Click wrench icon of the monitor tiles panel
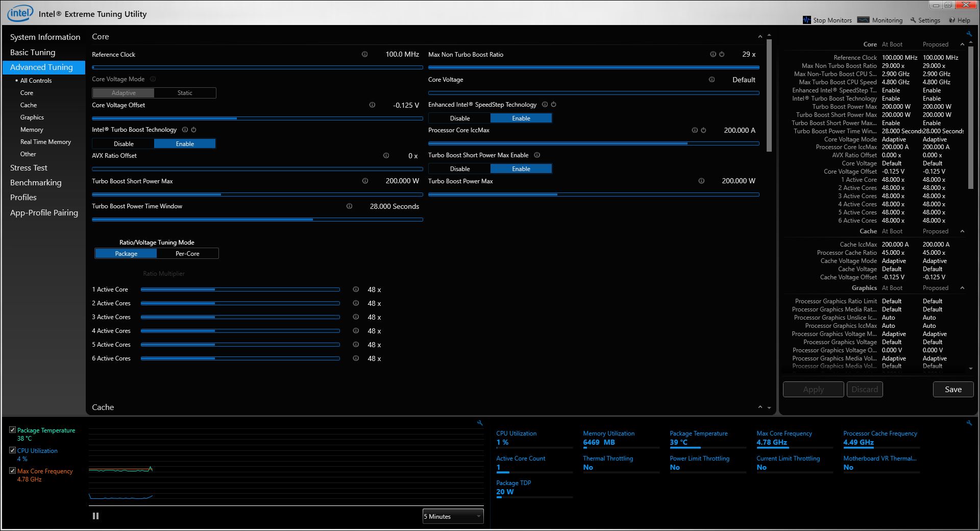This screenshot has width=980, height=531. coord(969,423)
